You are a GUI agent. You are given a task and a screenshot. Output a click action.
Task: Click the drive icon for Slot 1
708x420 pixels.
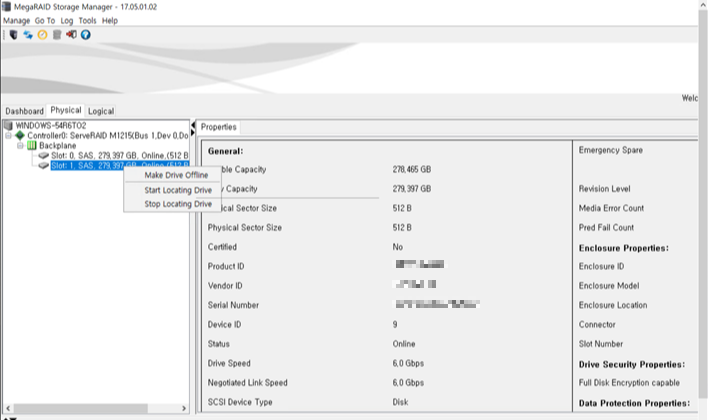click(43, 166)
